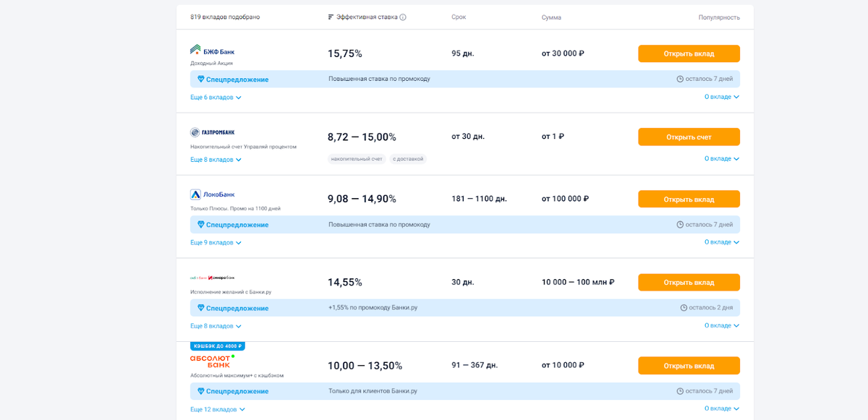Select the накопительный счет tag
Image resolution: width=868 pixels, height=420 pixels.
tap(357, 159)
